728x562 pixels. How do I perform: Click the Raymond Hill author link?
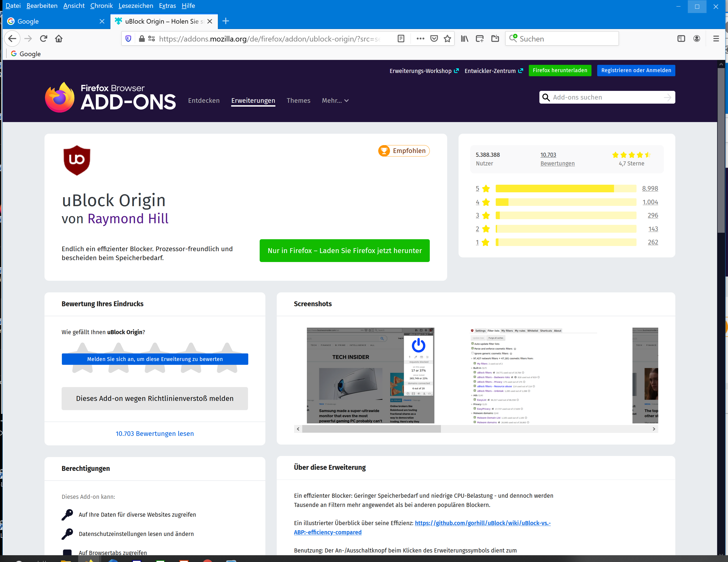(128, 219)
